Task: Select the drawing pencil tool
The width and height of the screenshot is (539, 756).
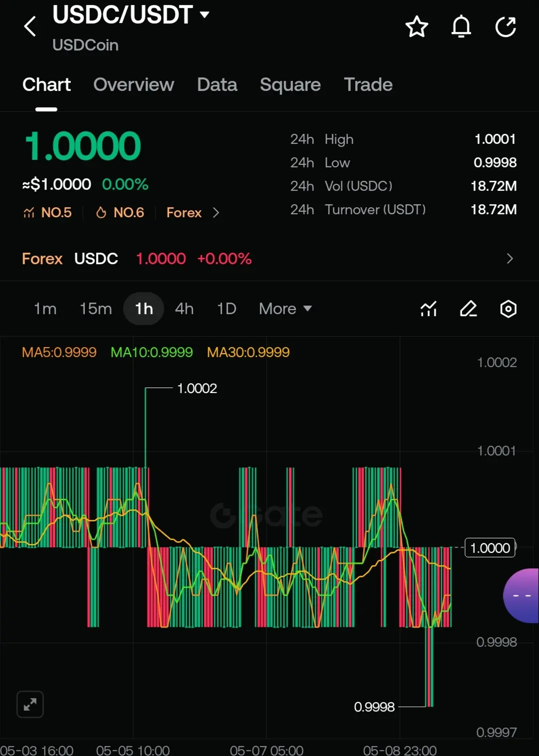Action: (x=468, y=309)
